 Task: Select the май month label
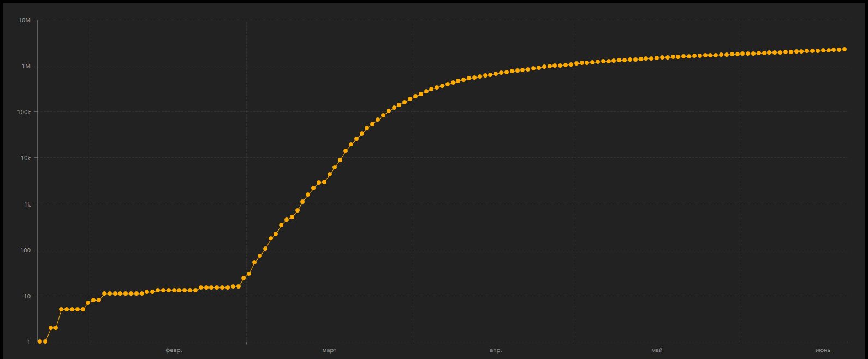[x=657, y=350]
